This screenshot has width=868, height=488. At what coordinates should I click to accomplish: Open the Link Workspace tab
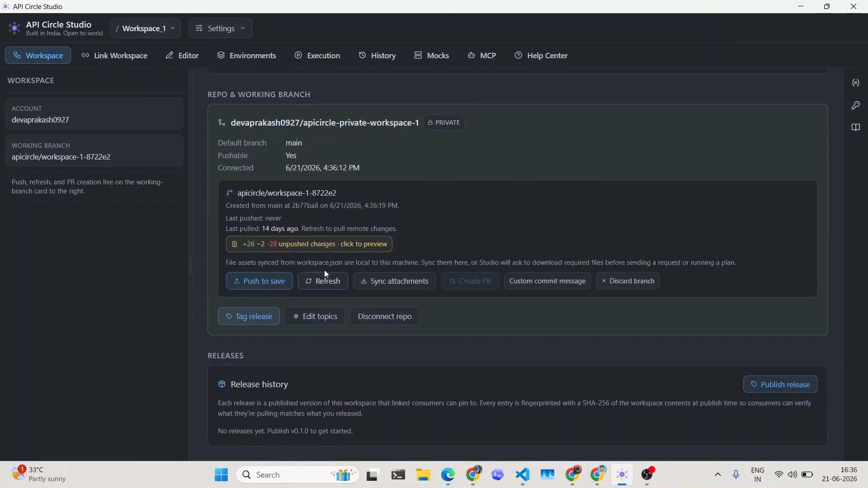click(x=115, y=55)
